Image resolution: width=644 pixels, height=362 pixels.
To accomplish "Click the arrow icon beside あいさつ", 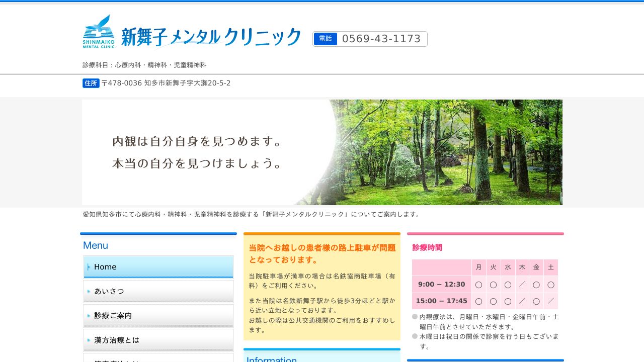I will [x=89, y=291].
